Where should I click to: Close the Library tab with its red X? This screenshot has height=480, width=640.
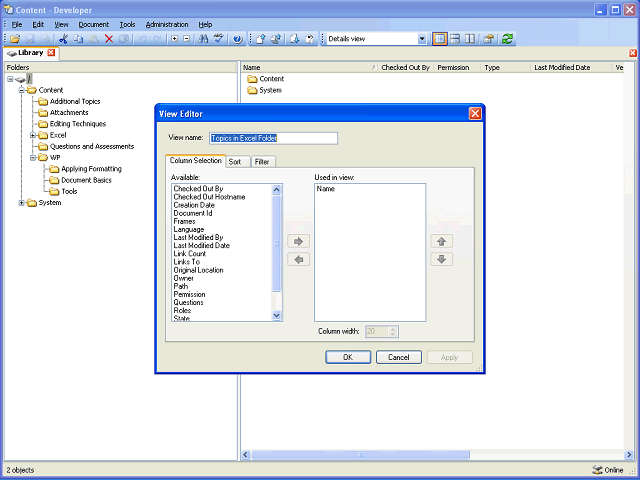coord(51,52)
